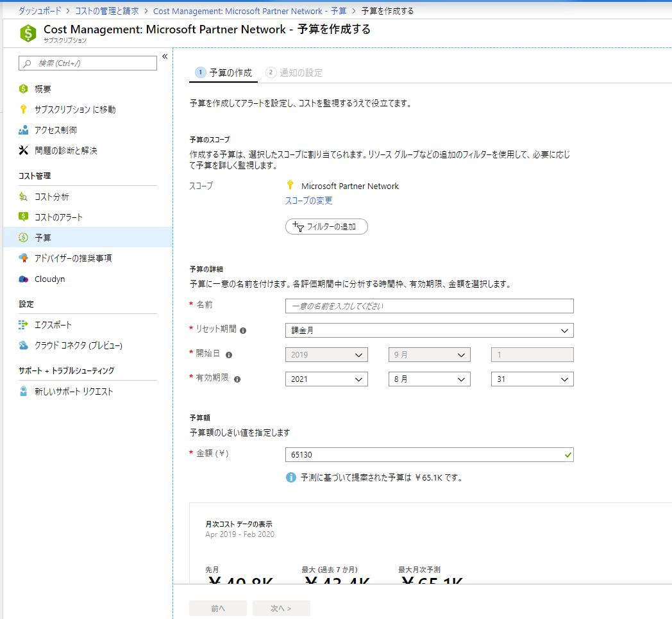Image resolution: width=672 pixels, height=619 pixels.
Task: Open the start year dropdown showing 2019
Action: [x=326, y=355]
